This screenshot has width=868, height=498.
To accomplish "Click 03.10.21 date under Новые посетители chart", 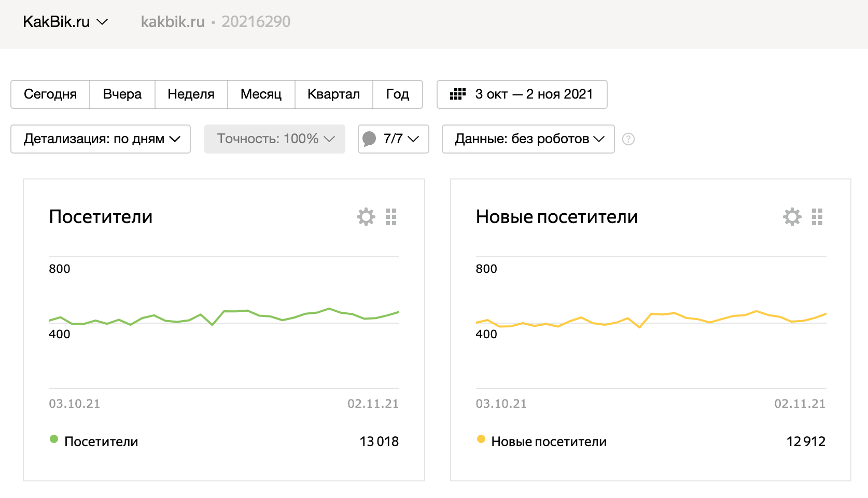I will (x=501, y=404).
